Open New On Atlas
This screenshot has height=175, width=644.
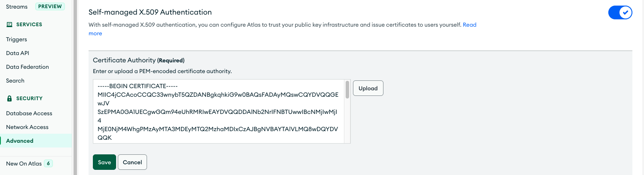point(24,163)
